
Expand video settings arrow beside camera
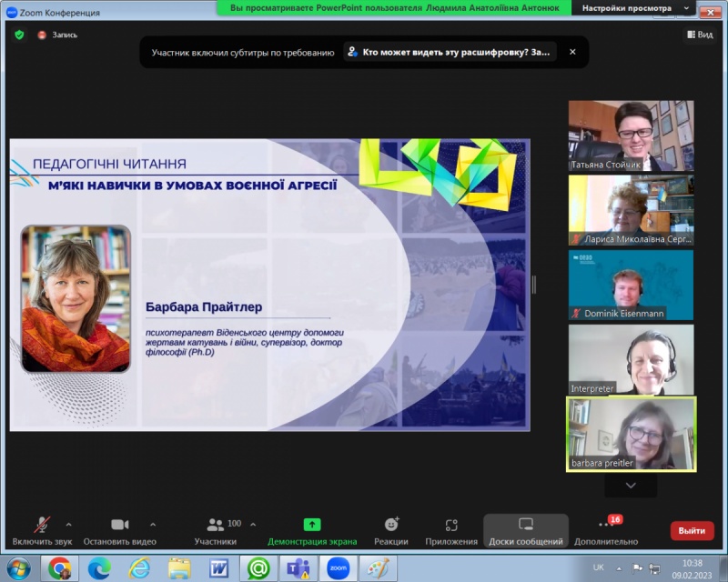152,525
